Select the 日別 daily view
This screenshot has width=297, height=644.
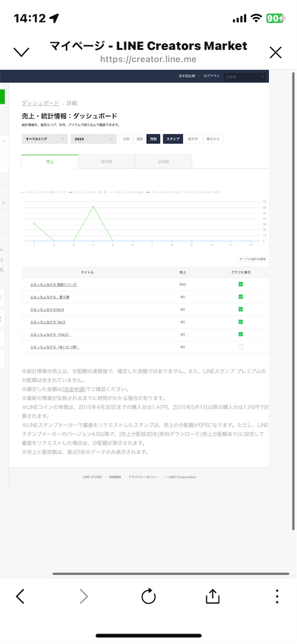(126, 139)
